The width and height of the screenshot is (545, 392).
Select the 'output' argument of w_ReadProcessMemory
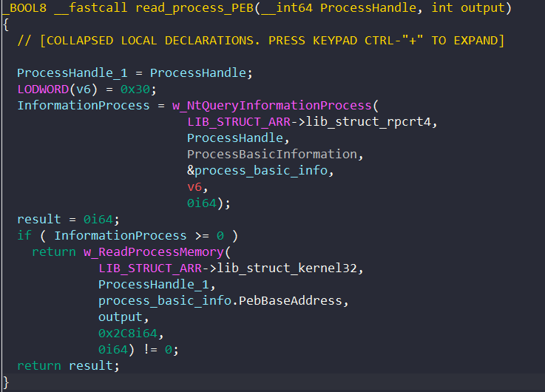(121, 317)
